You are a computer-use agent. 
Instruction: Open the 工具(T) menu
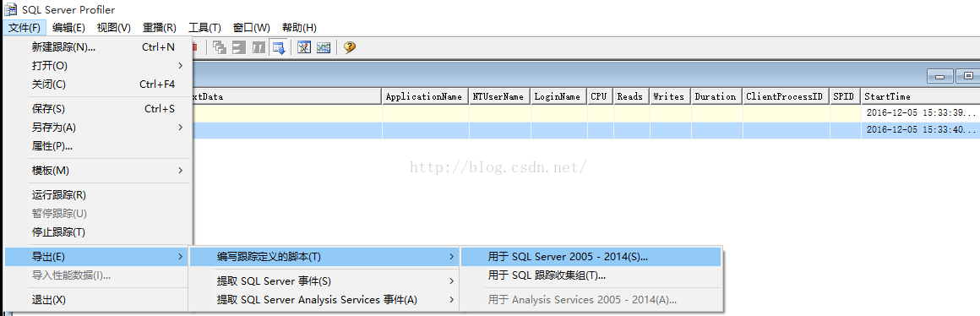[205, 28]
